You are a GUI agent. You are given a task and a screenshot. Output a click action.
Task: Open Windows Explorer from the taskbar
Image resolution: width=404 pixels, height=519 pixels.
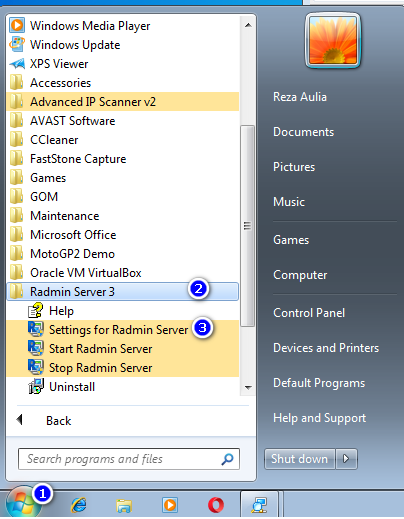tap(124, 505)
